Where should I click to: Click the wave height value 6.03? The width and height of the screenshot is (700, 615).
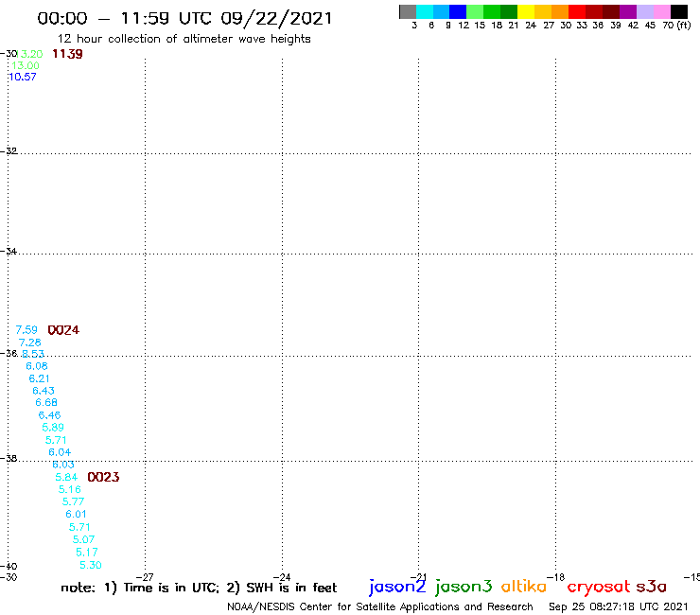click(x=63, y=465)
